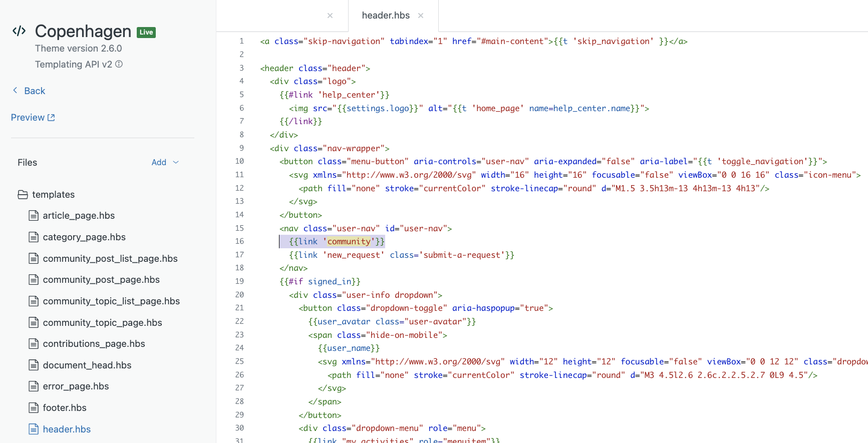The height and width of the screenshot is (443, 868).
Task: Switch to the header.hbs editor tab
Action: [386, 16]
